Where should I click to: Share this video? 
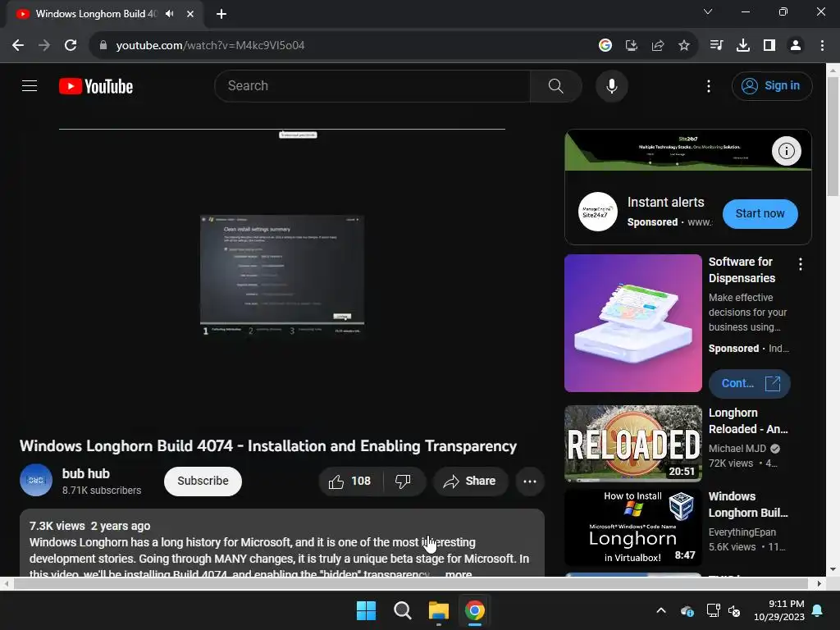470,481
